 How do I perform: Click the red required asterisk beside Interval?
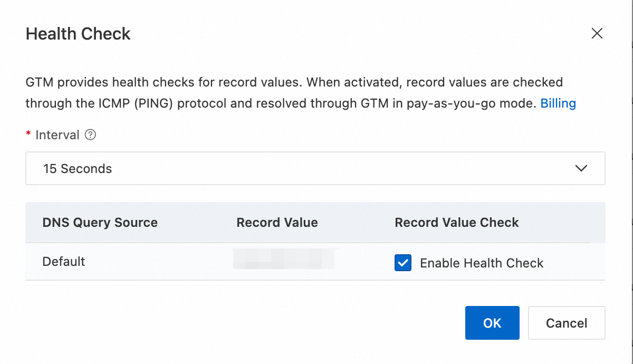pyautogui.click(x=28, y=135)
